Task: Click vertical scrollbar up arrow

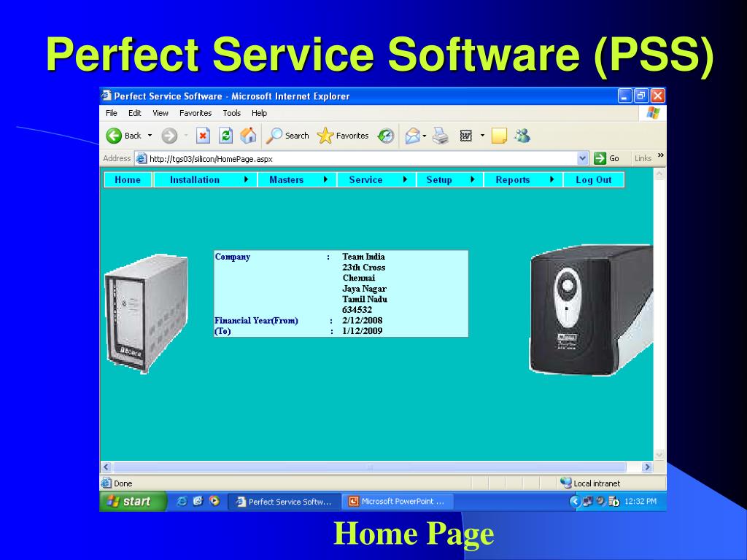Action: 659,174
